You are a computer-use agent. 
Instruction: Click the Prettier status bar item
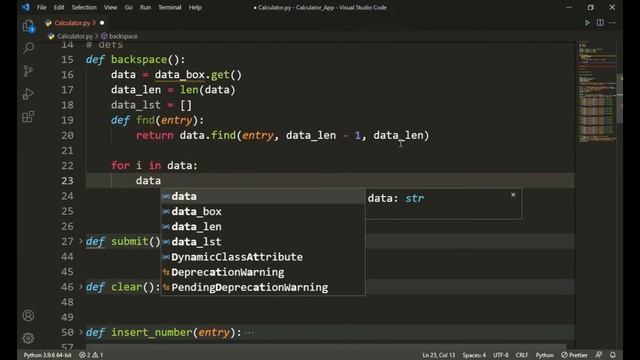(x=574, y=355)
